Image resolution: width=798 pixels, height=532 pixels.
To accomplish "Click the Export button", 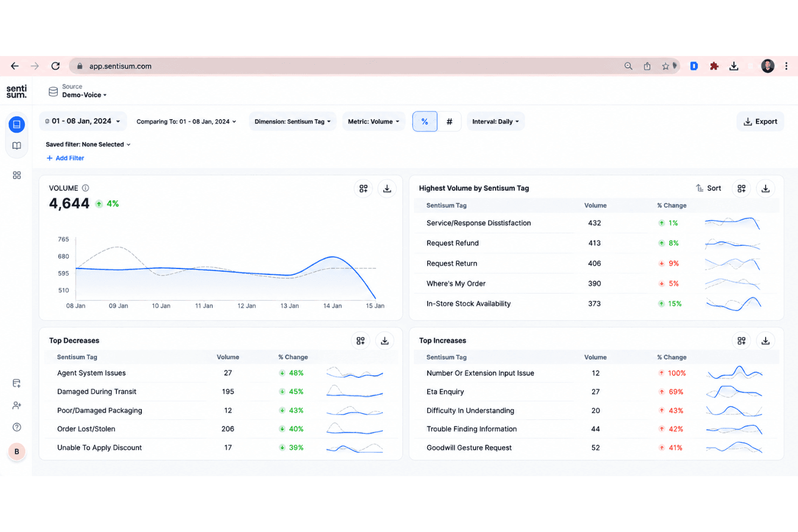I will coord(760,121).
